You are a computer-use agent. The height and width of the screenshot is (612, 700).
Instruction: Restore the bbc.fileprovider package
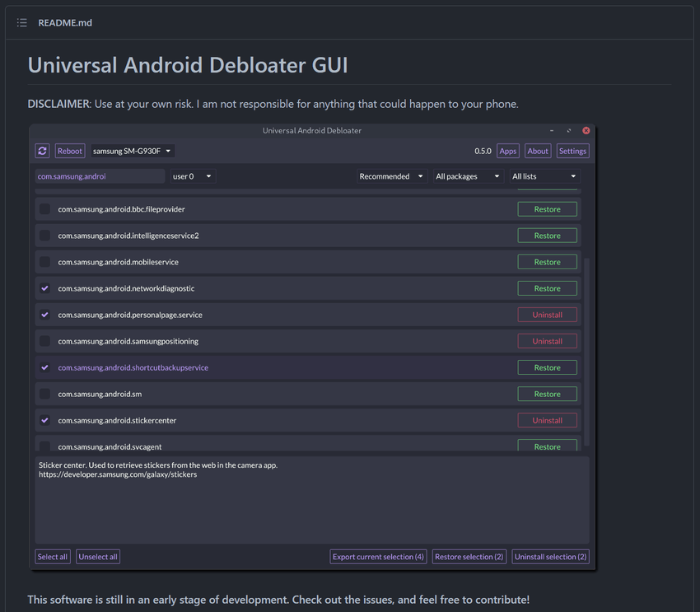(x=548, y=209)
